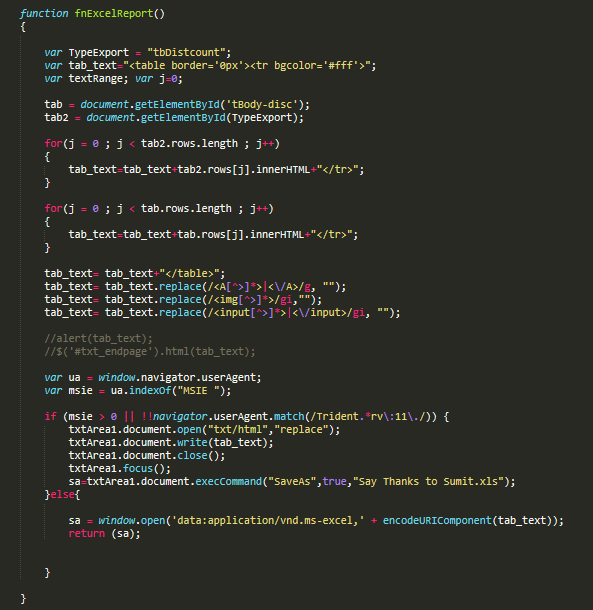
Task: Click the regex "/<A[^>]*>|<\/A>/g"
Action: click(259, 287)
